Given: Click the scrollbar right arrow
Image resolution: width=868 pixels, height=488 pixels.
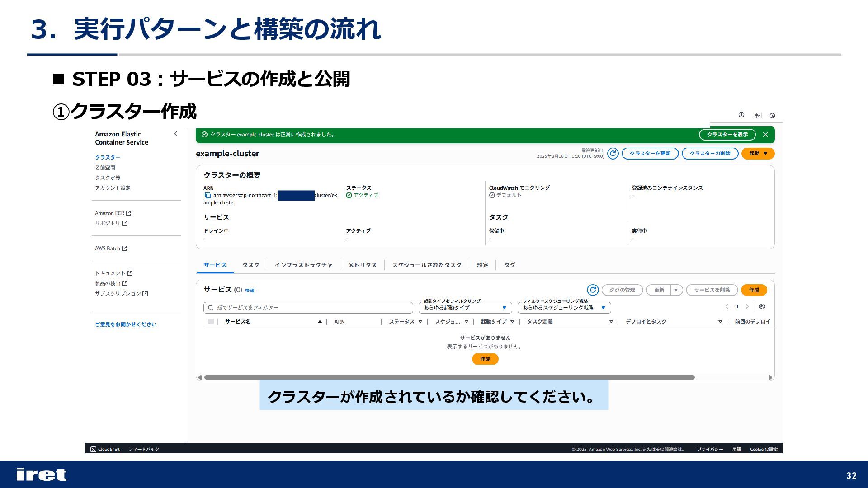Looking at the screenshot, I should coord(770,377).
